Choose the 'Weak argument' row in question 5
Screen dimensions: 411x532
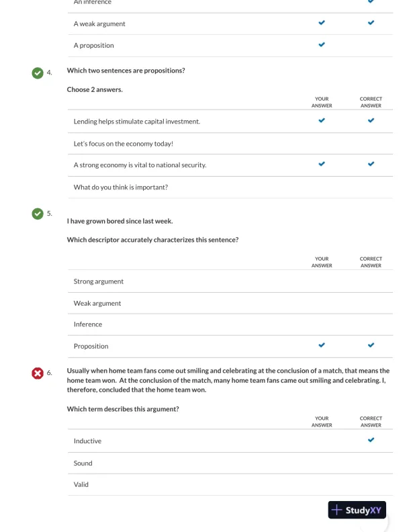(x=97, y=304)
